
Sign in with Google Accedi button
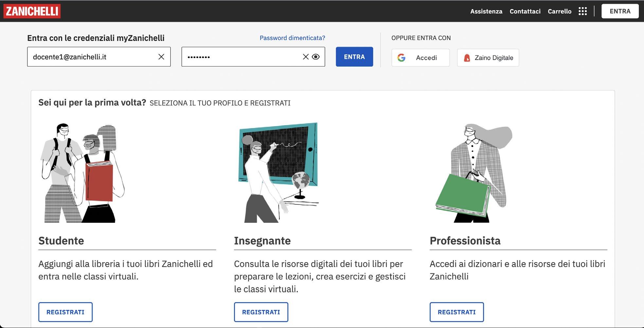click(420, 58)
